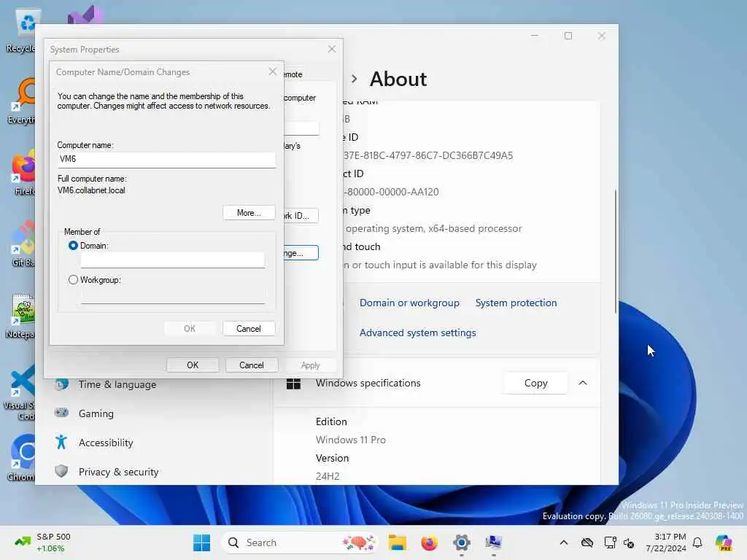Click the volume muted tray icon
Screen dimensions: 747x560
[x=629, y=542]
